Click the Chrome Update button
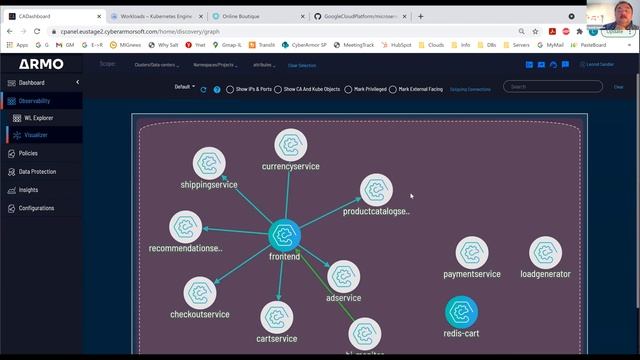640x360 pixels. pos(618,32)
